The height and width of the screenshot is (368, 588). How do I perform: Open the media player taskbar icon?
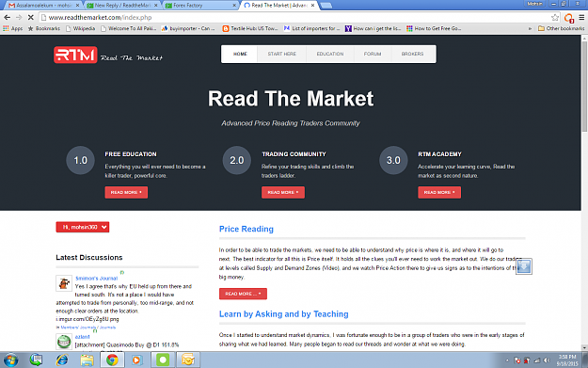[136, 360]
